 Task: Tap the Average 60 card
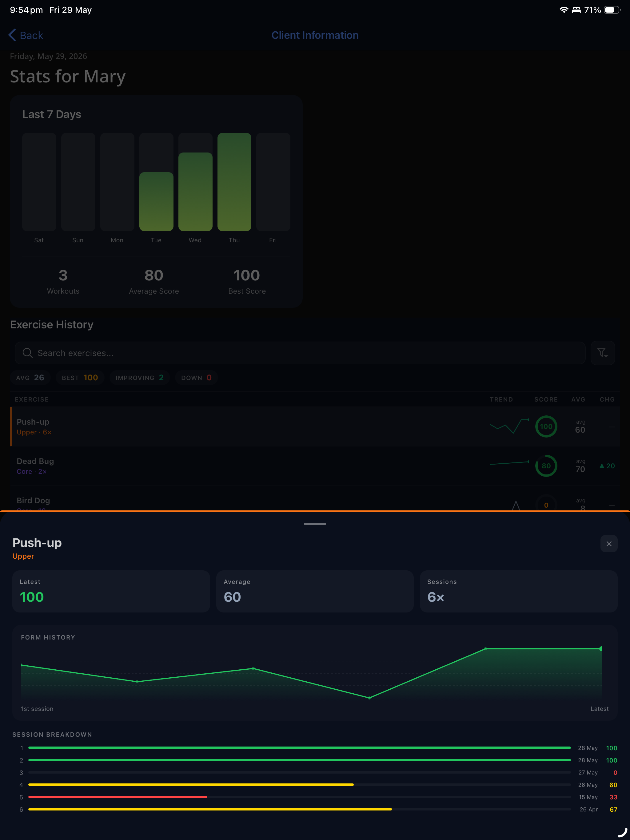tap(315, 591)
